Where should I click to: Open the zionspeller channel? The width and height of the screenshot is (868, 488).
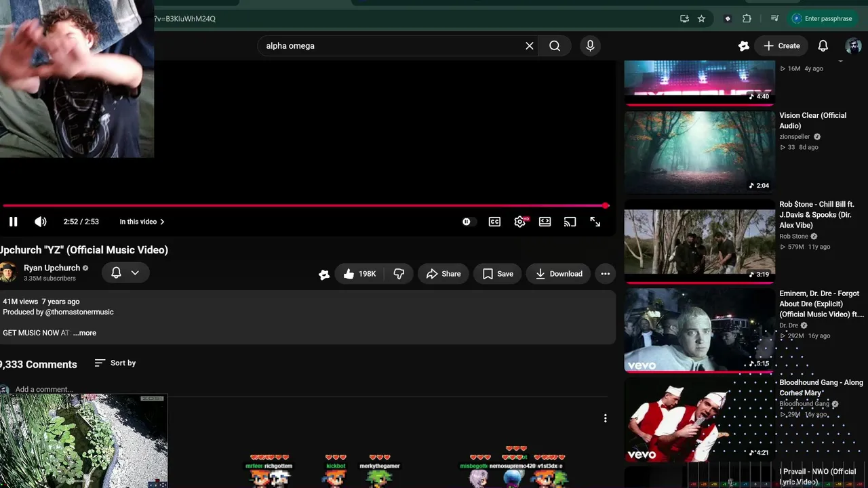[x=795, y=137]
